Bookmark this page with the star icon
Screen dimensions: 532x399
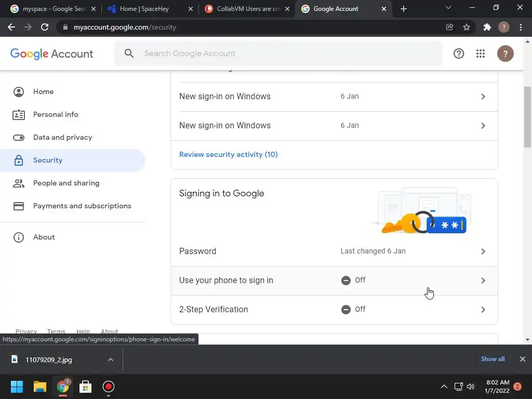(x=467, y=27)
